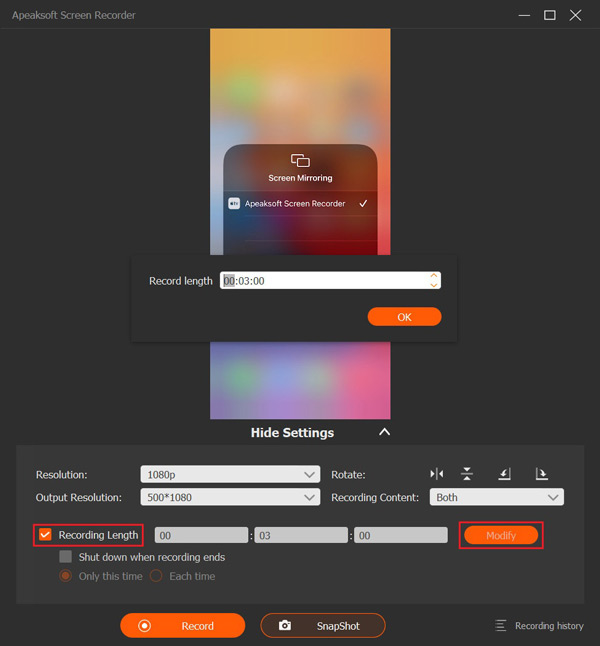Click the seconds field of Recording Length
Screen dimensions: 600x646
coord(401,535)
